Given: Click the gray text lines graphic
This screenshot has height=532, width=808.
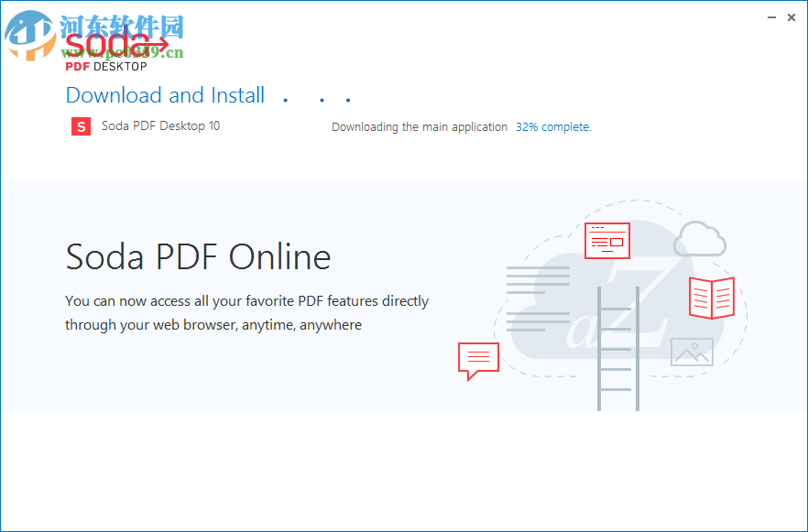Looking at the screenshot, I should coord(538,298).
